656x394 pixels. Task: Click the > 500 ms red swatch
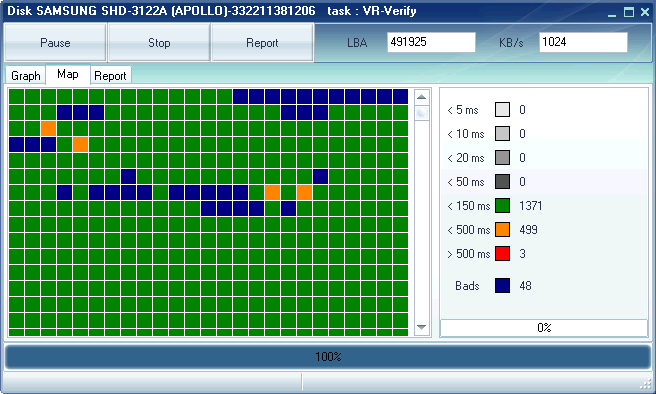(x=502, y=253)
